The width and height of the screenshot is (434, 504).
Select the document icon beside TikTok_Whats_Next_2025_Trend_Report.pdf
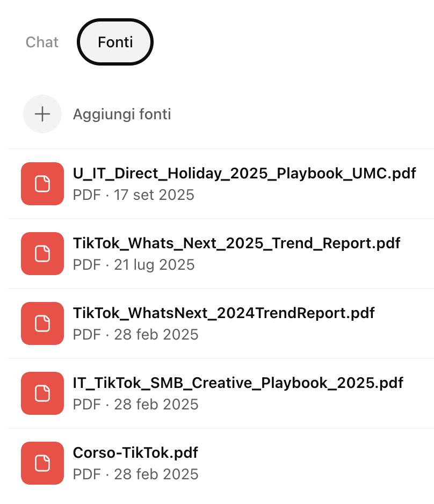[42, 254]
